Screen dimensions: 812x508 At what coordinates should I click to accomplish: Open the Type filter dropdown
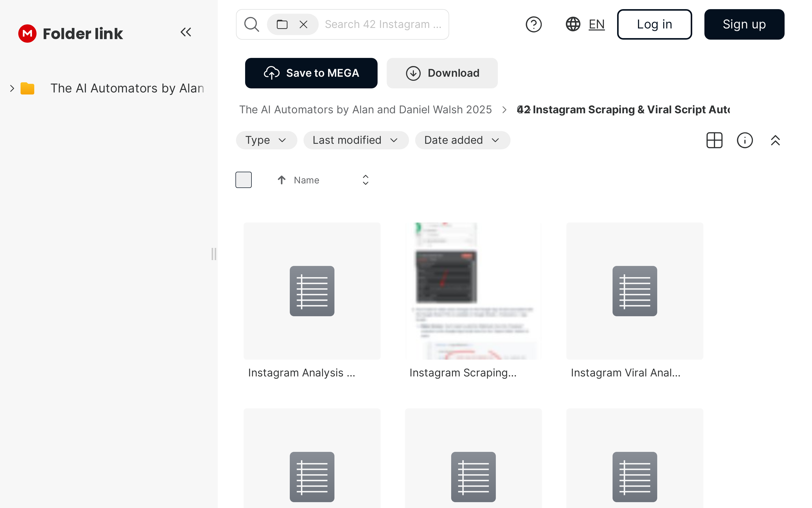pos(266,140)
